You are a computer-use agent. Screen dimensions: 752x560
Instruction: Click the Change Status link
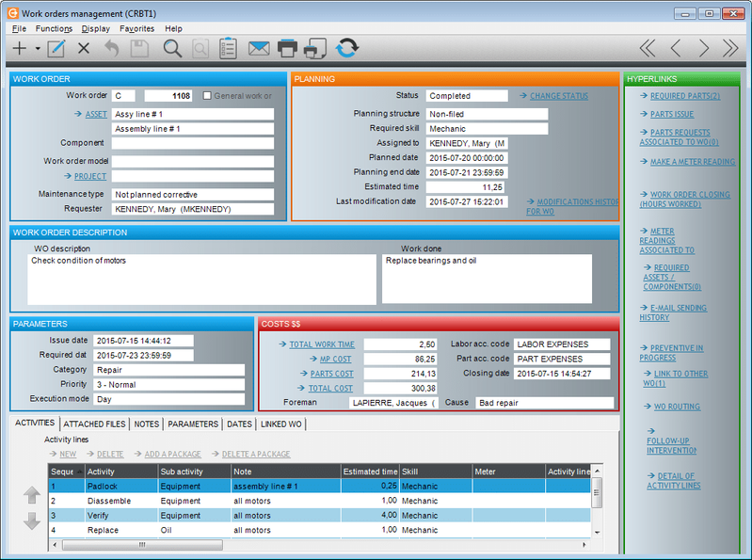(x=558, y=96)
